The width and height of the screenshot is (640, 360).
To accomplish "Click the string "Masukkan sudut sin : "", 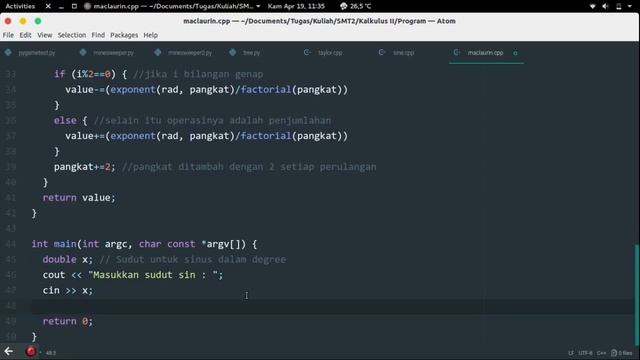I will pos(153,275).
